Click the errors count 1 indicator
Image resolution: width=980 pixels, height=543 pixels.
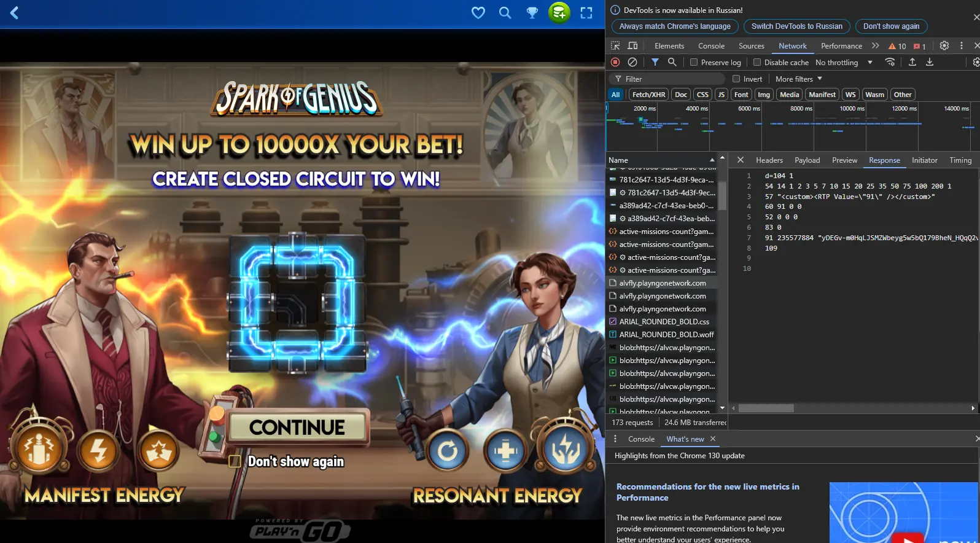[920, 46]
